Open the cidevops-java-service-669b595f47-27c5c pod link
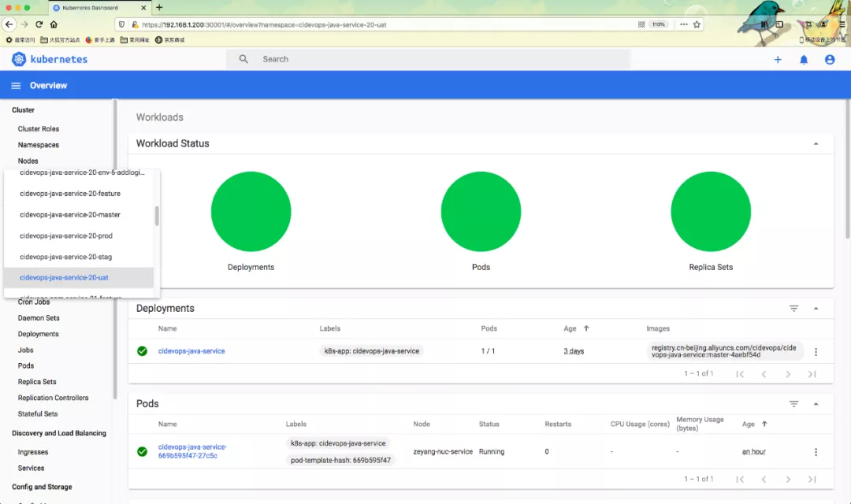The image size is (851, 504). [x=191, y=451]
